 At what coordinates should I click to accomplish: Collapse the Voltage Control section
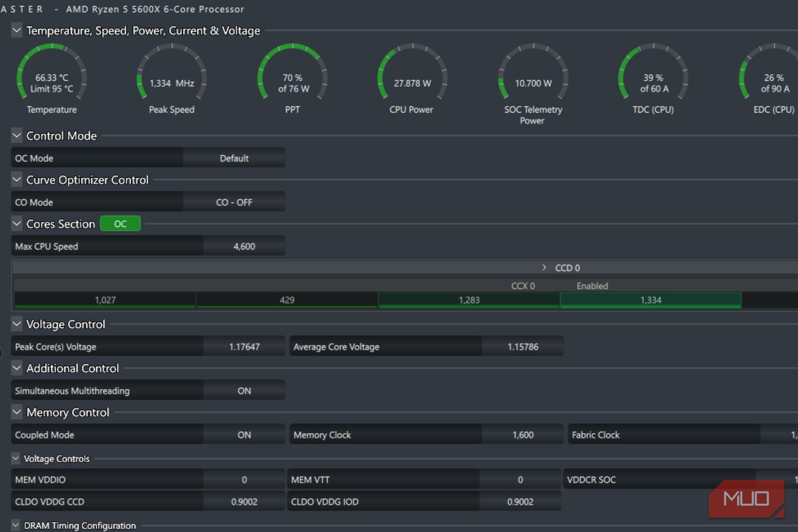(x=17, y=324)
